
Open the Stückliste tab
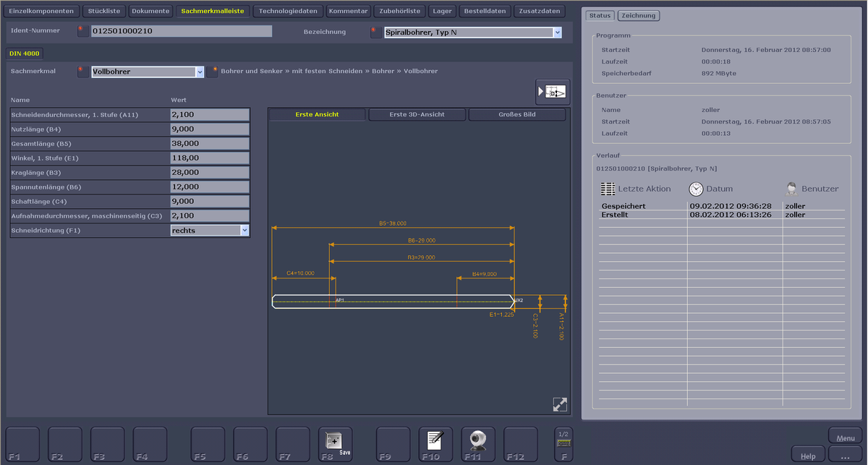tap(104, 12)
